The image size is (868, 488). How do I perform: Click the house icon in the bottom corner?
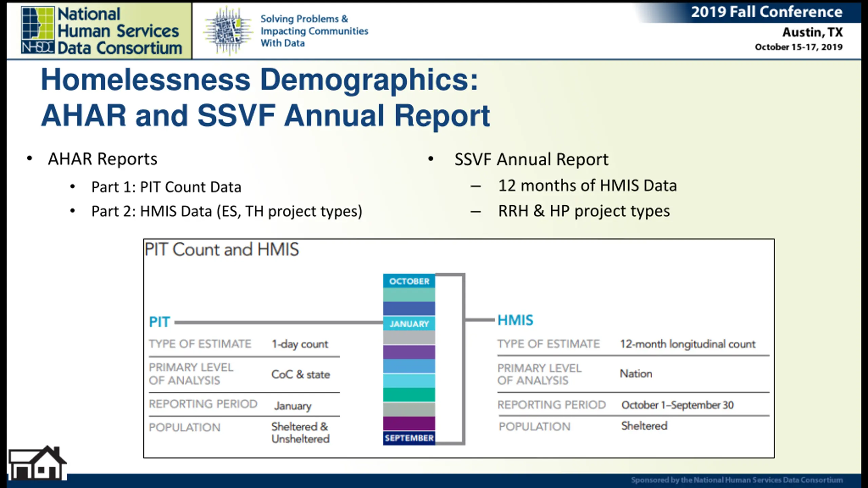37,463
